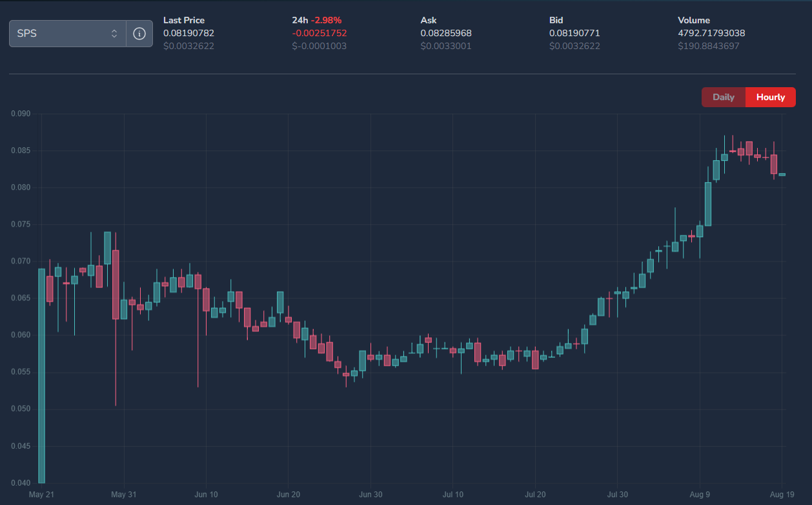Click the Jul 20 date axis label
The height and width of the screenshot is (505, 812).
coord(535,495)
